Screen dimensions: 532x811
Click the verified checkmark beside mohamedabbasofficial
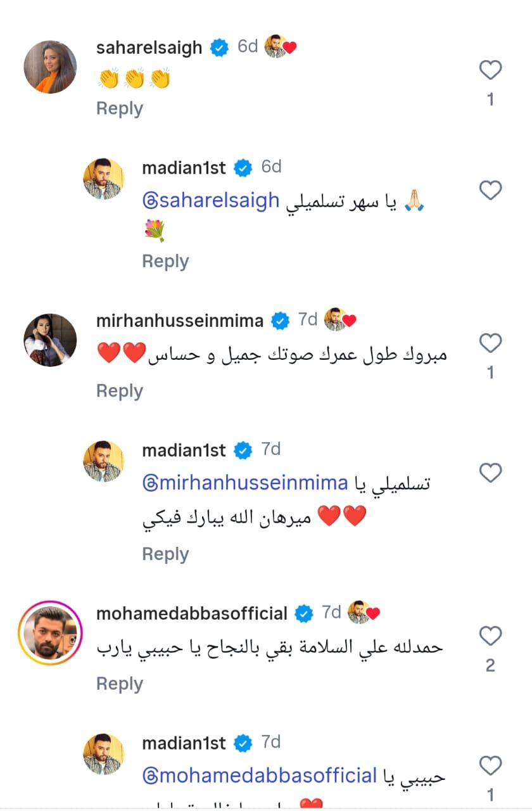(x=304, y=613)
